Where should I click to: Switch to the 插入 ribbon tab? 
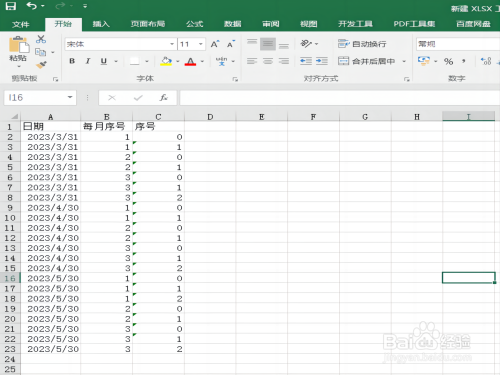pos(101,24)
